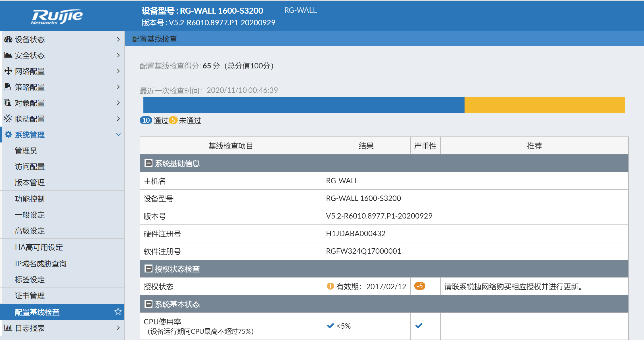Click the Ruijie Networks logo

57,16
